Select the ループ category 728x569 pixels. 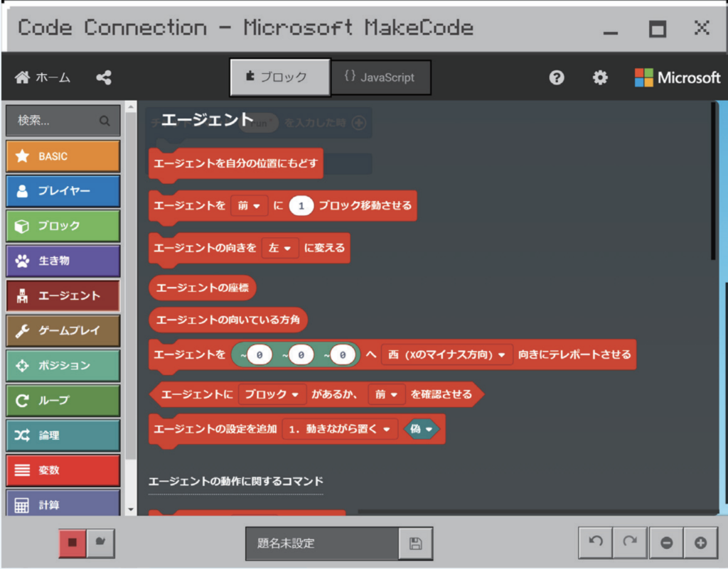63,400
